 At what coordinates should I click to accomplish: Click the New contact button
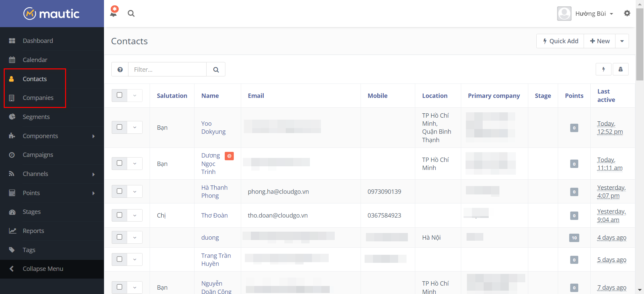[x=600, y=41]
